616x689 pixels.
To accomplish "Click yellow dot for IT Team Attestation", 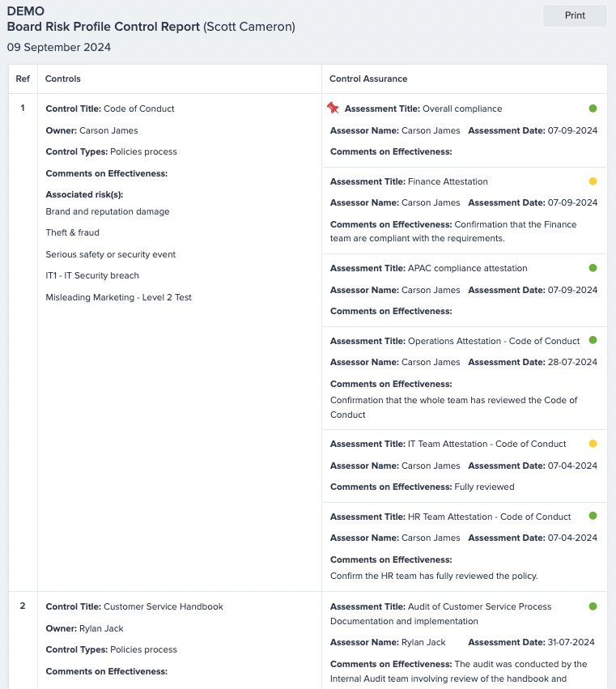I will (593, 444).
